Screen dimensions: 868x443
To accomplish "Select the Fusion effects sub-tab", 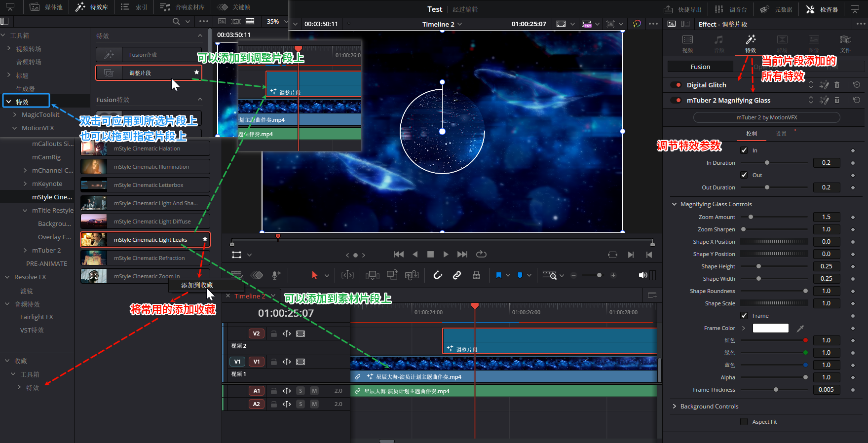I will (x=700, y=67).
